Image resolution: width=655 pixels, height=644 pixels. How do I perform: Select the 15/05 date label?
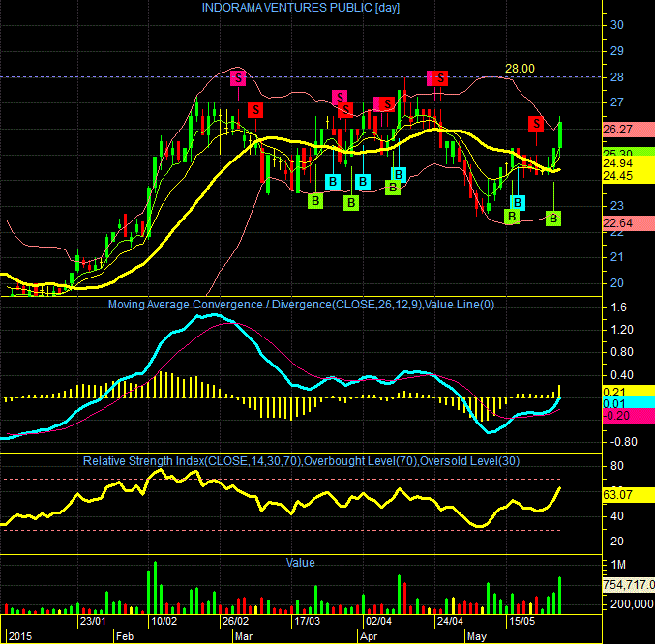coord(521,621)
